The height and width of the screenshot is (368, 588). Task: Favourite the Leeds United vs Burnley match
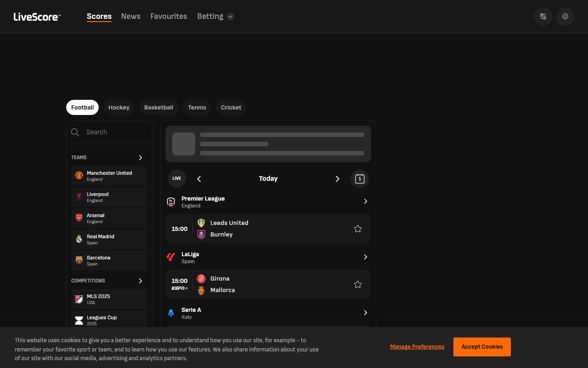tap(358, 229)
